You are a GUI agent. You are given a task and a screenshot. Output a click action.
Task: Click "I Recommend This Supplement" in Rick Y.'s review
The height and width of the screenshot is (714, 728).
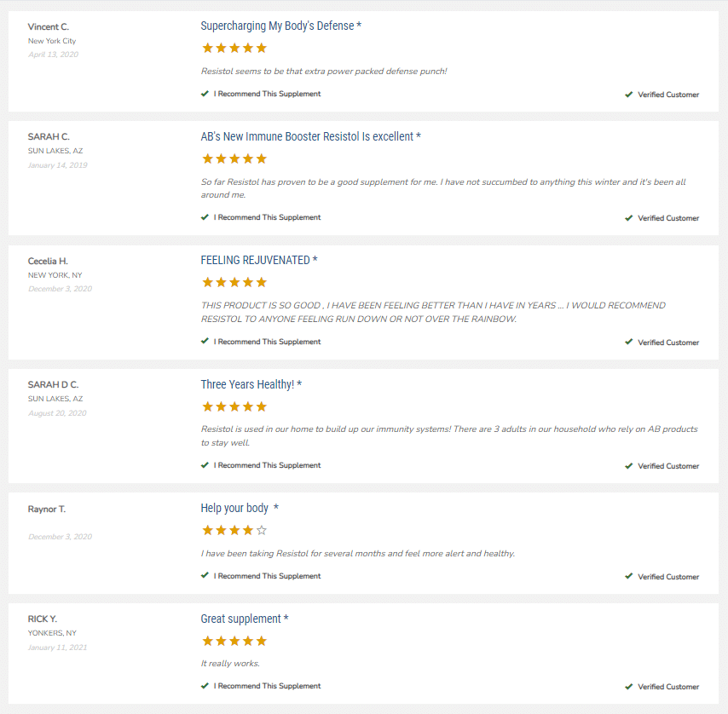click(267, 686)
